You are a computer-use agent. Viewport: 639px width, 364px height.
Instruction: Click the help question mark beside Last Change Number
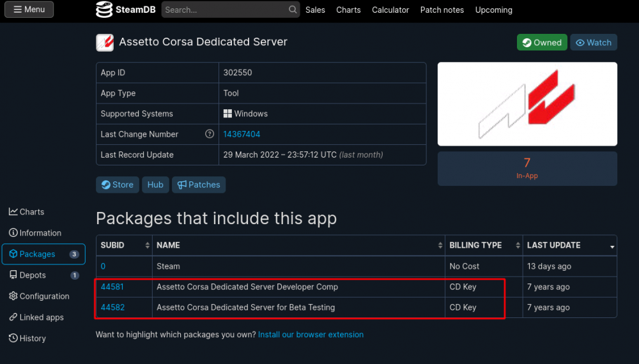point(210,134)
